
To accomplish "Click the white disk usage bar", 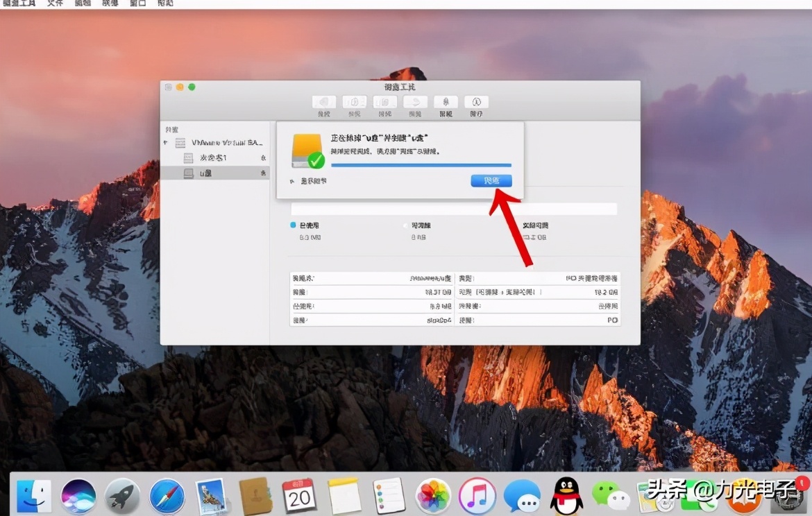I will tap(454, 209).
